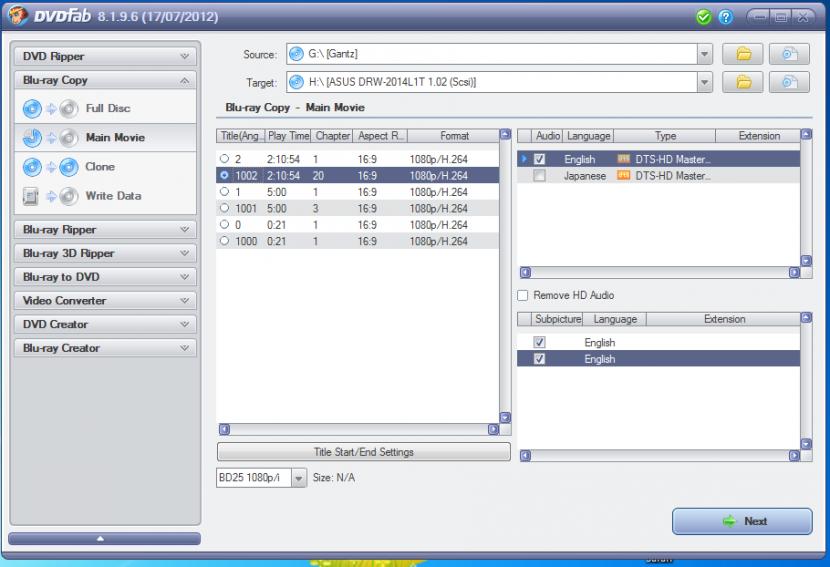The width and height of the screenshot is (830, 567).
Task: Click the green checkmark status icon
Action: point(703,17)
